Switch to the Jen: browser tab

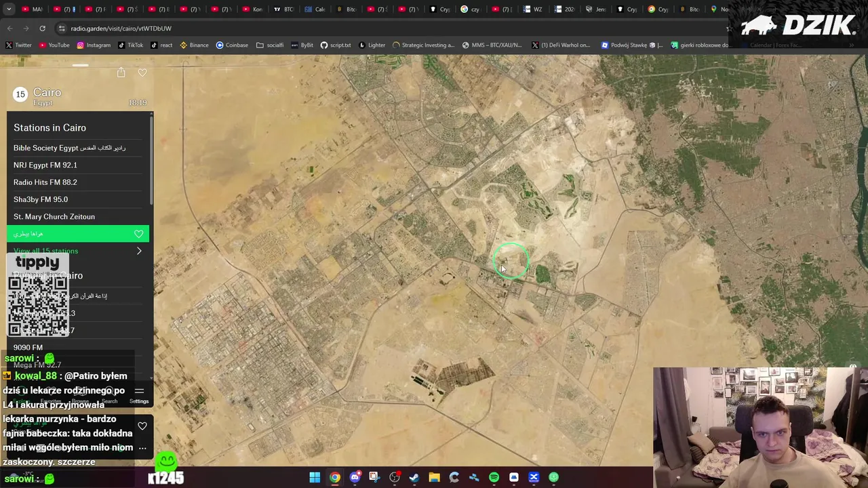click(595, 9)
